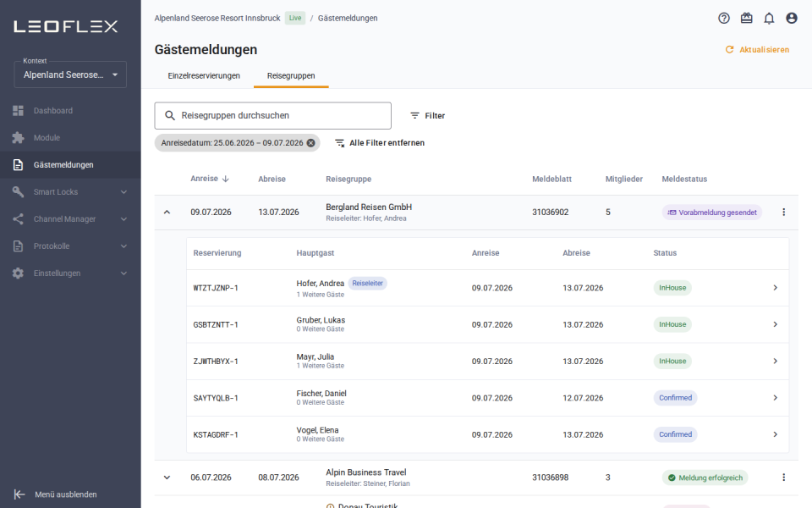Click the Bergland Reisen GmbH group name
Screen dimensions: 812x508
[369, 207]
